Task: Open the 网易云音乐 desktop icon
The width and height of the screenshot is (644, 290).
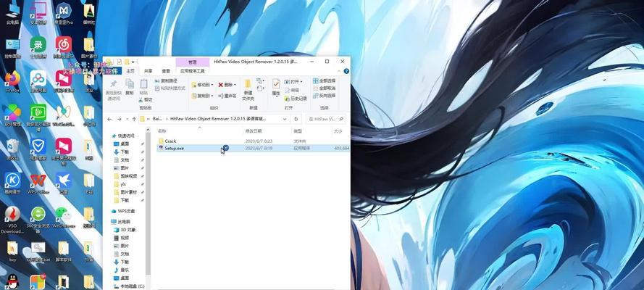Action: click(x=64, y=47)
